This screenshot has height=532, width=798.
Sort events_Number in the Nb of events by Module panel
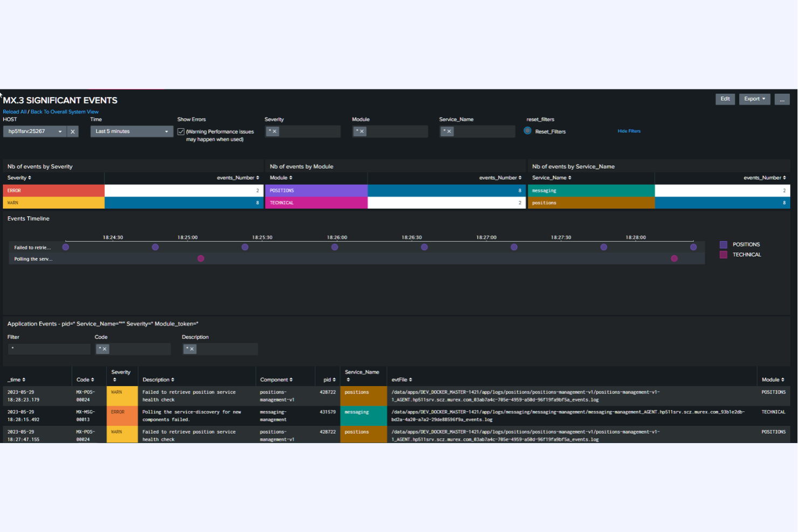500,178
